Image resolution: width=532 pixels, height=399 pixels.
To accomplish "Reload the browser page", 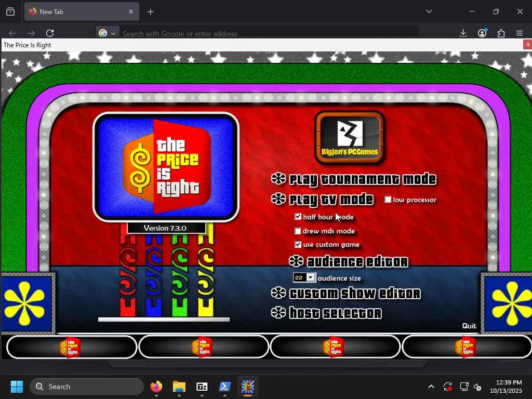I will [x=50, y=33].
